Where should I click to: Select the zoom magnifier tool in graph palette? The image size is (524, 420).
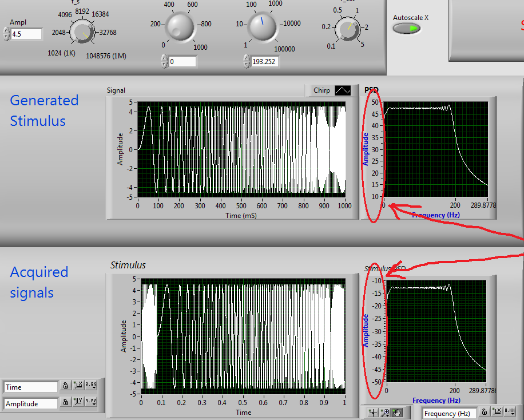coord(385,413)
